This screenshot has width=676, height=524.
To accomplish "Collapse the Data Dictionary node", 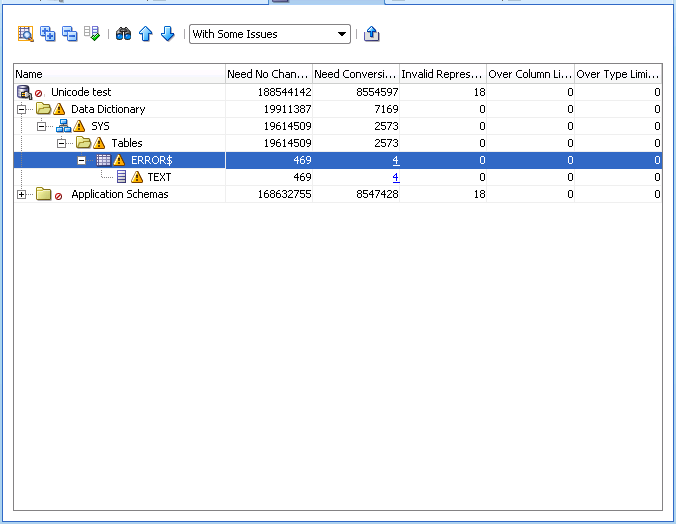I will click(22, 109).
